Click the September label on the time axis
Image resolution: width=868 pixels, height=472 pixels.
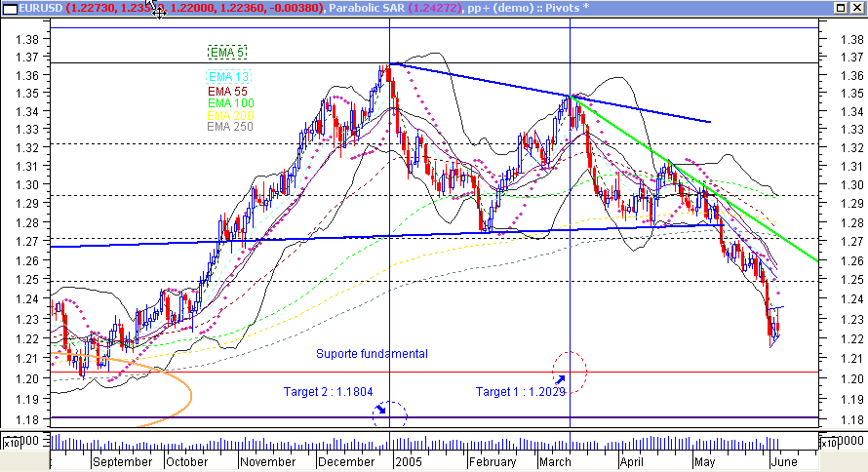pyautogui.click(x=122, y=462)
